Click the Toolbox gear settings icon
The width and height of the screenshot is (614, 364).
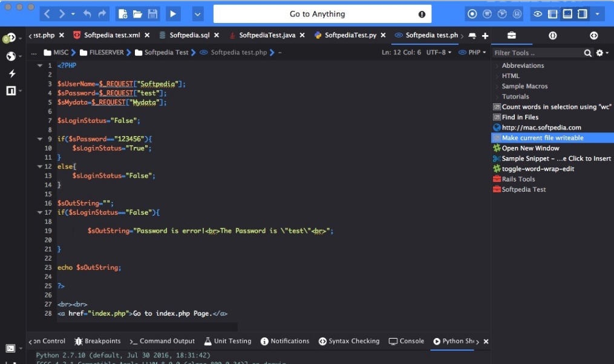601,53
